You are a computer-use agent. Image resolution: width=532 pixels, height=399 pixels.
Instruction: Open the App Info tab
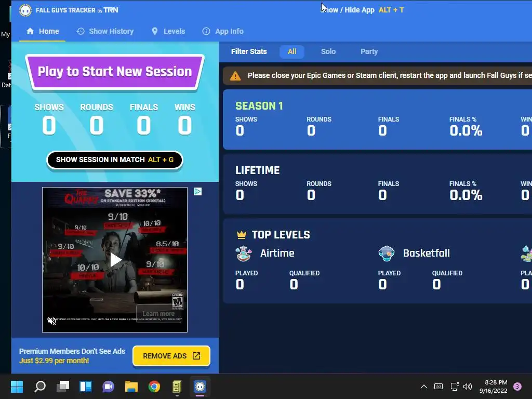tap(223, 31)
